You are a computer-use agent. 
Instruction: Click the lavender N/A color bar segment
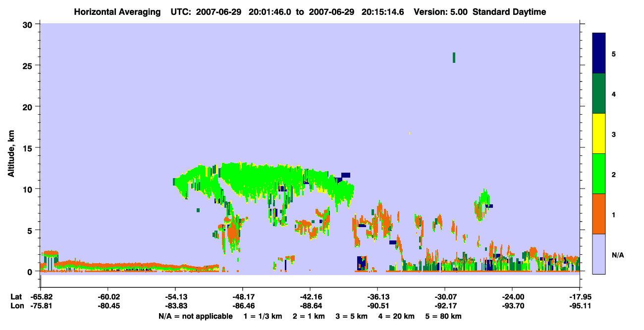click(599, 254)
